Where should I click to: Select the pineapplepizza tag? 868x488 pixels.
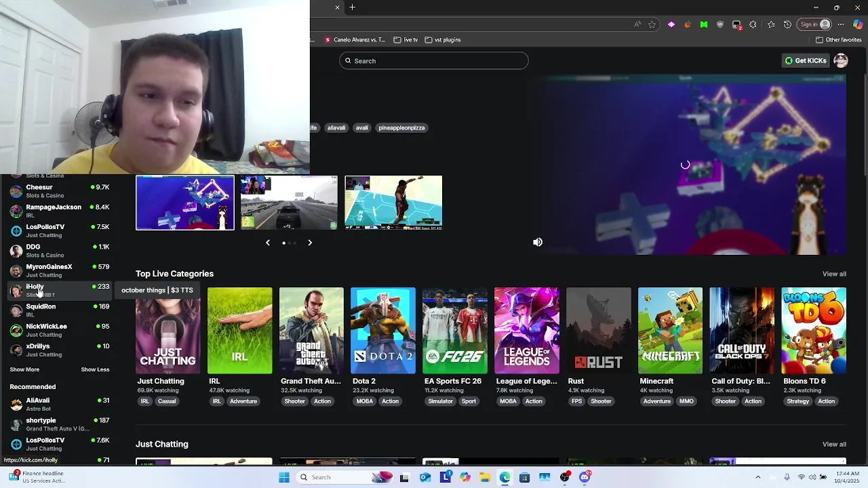401,127
